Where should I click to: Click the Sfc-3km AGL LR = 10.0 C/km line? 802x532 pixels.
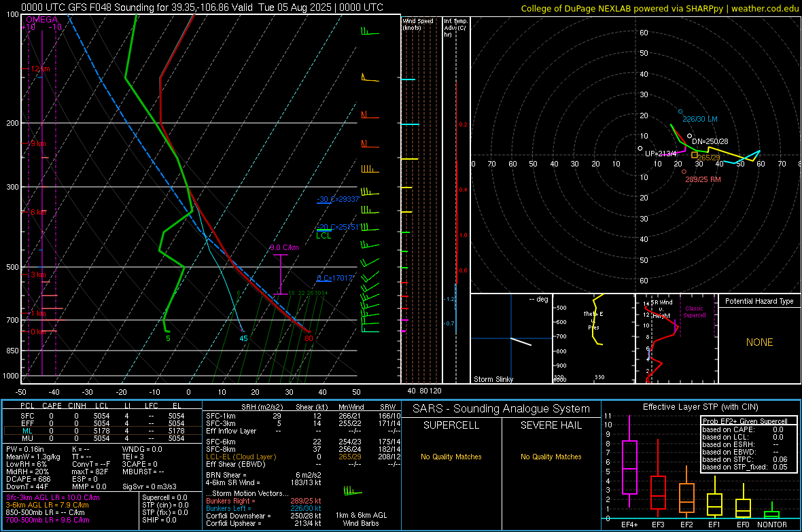53,497
